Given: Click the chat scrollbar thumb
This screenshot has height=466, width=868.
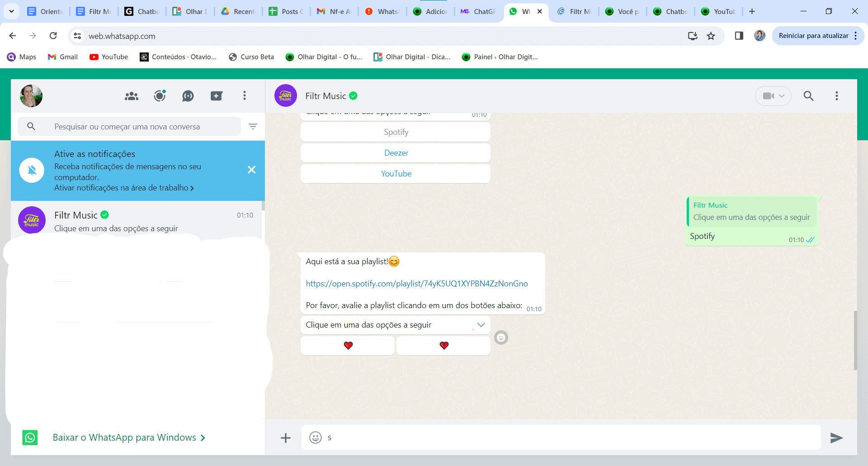Looking at the screenshot, I should 855,340.
